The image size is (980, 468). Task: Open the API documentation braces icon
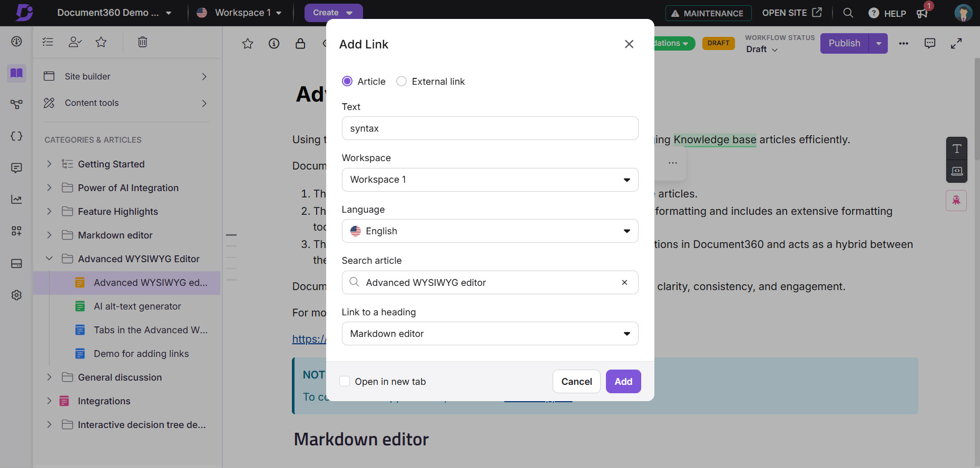pyautogui.click(x=16, y=136)
